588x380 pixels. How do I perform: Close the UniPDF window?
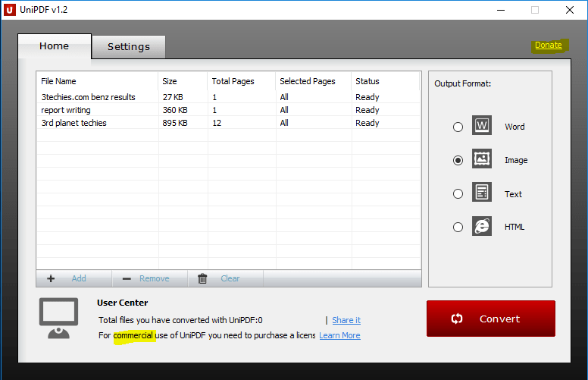pyautogui.click(x=570, y=10)
